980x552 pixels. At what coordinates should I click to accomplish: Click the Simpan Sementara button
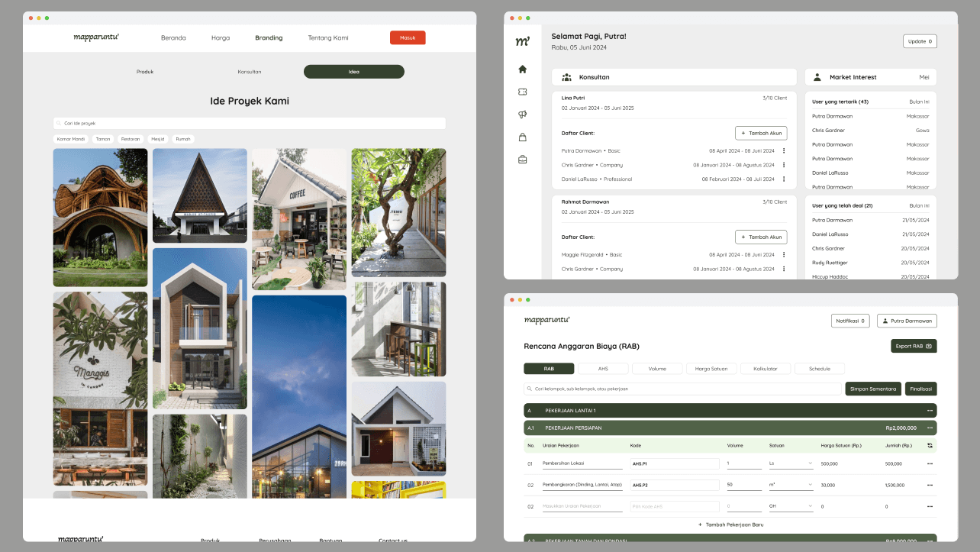click(x=873, y=389)
